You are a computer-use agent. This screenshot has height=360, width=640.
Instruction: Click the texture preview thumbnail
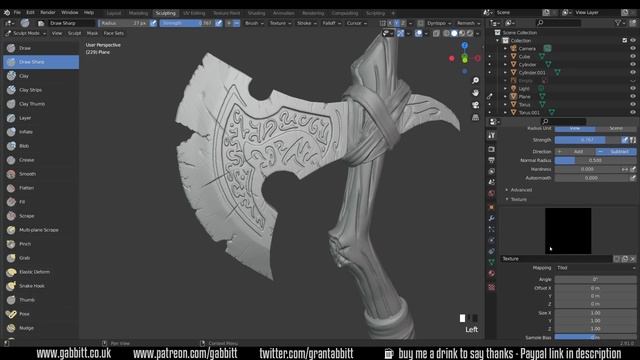[568, 231]
